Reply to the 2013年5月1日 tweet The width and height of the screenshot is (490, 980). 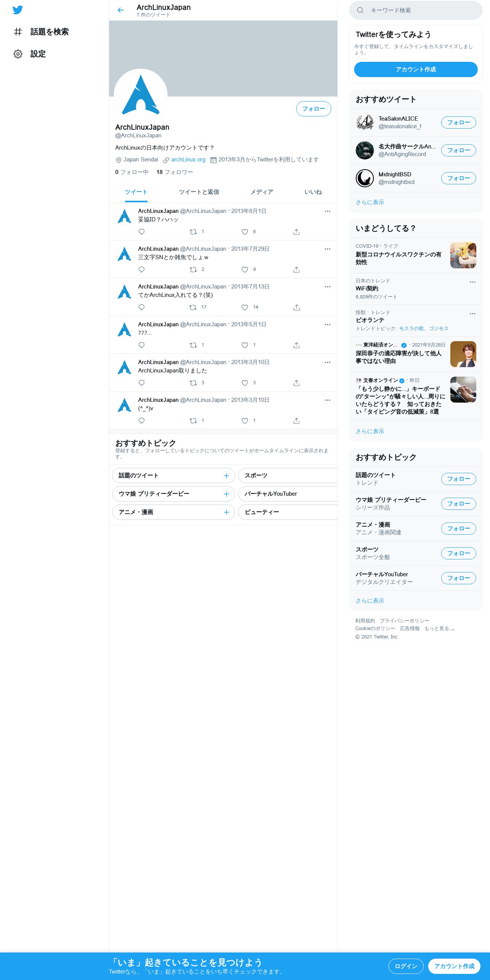coord(142,345)
